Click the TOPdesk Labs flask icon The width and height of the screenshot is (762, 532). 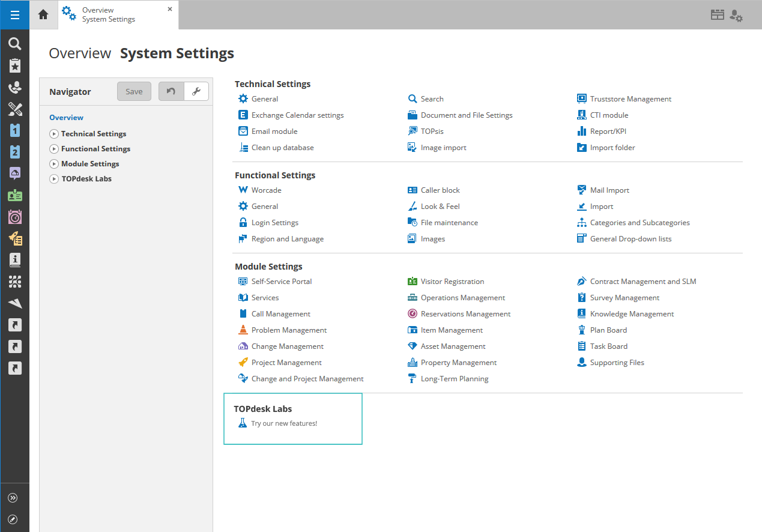[243, 423]
